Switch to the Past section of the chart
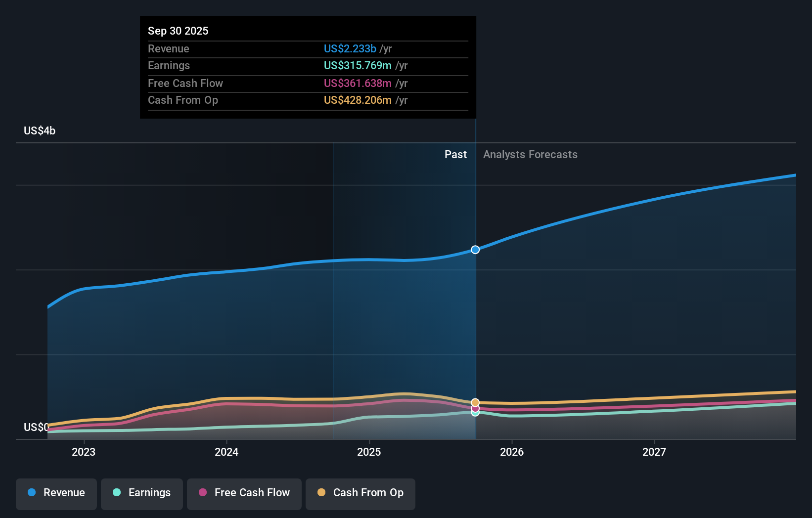The image size is (812, 518). 455,154
